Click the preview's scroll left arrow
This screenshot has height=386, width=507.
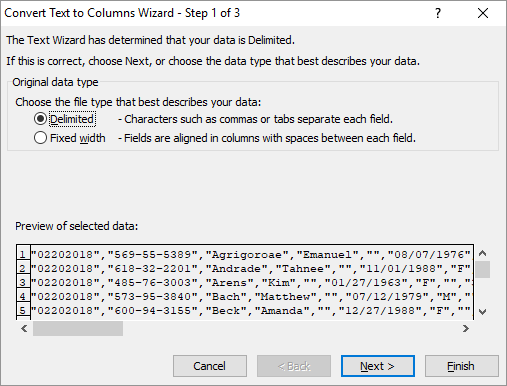pyautogui.click(x=24, y=329)
